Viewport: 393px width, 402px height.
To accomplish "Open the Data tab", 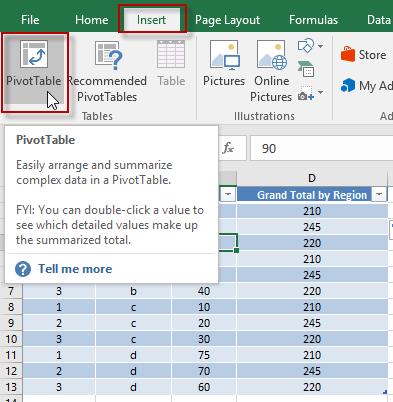I will point(378,20).
